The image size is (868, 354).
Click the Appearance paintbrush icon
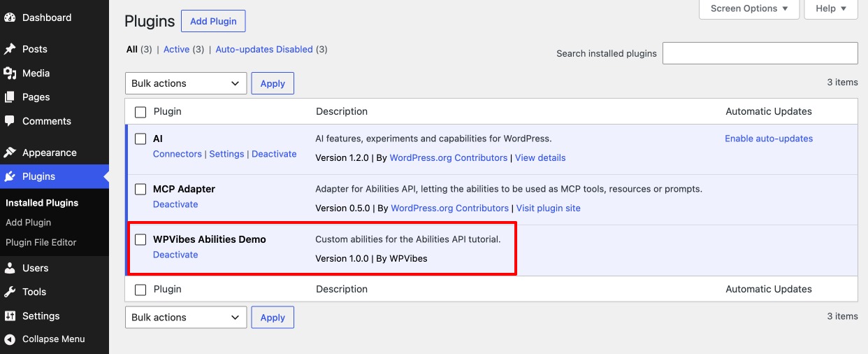point(10,153)
